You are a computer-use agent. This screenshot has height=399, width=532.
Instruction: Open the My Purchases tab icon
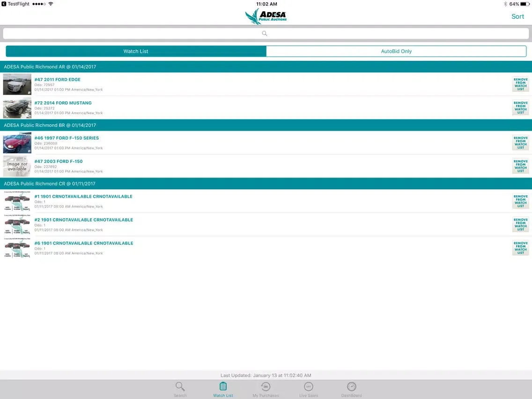coord(266,386)
